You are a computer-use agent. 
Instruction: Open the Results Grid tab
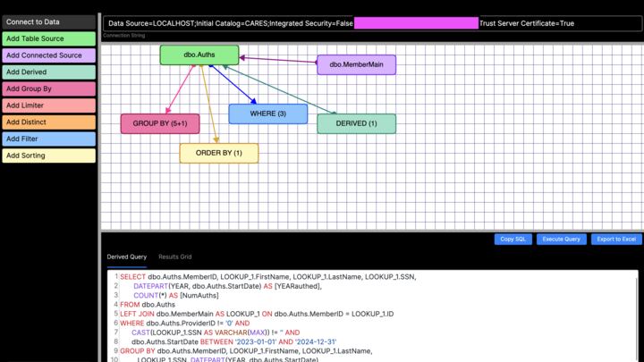[175, 257]
